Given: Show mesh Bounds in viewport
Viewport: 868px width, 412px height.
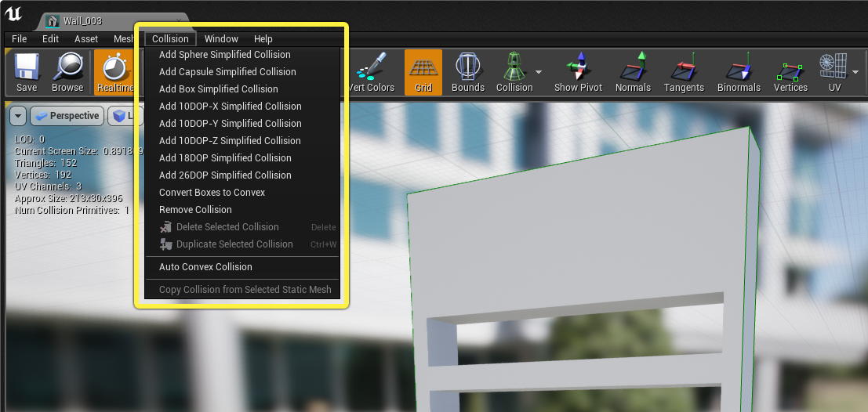Looking at the screenshot, I should point(468,72).
